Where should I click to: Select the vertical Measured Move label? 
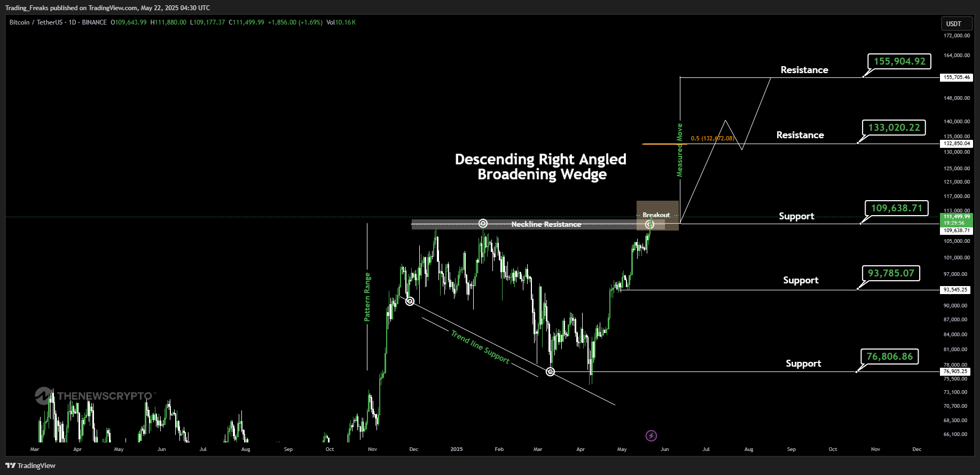679,150
